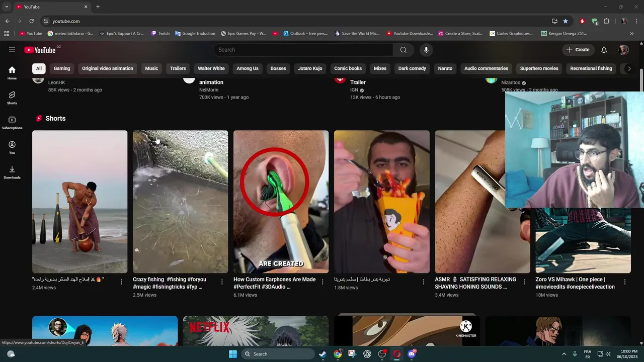Select the Jotaro Kujo filter chip
The width and height of the screenshot is (644, 362).
[x=310, y=68]
